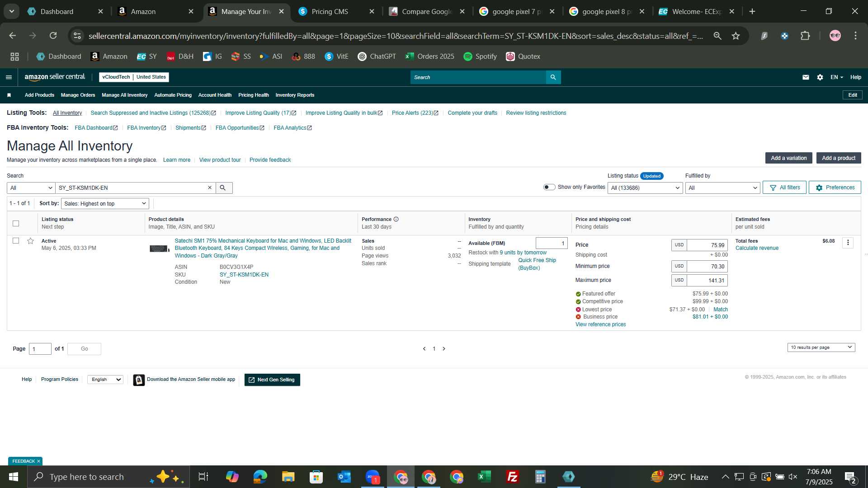Switch to the google pixel 8 browser tab
868x488 pixels.
[x=606, y=12]
